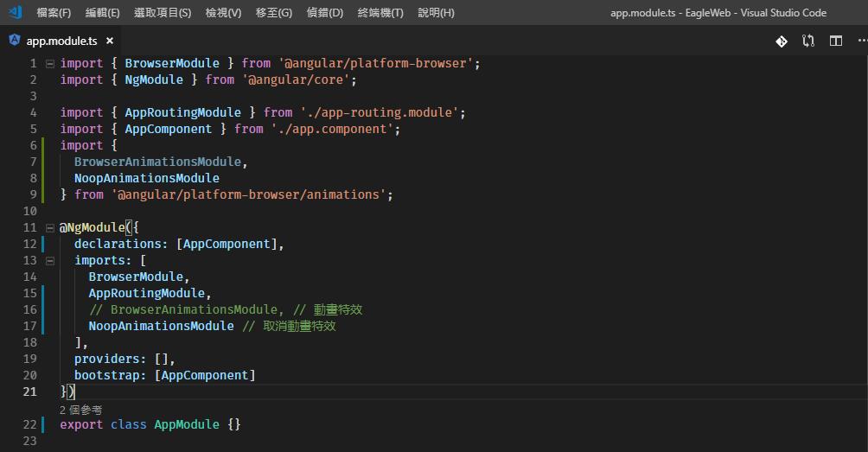Open the more actions ellipsis menu
The width and height of the screenshot is (868, 452).
pos(862,41)
